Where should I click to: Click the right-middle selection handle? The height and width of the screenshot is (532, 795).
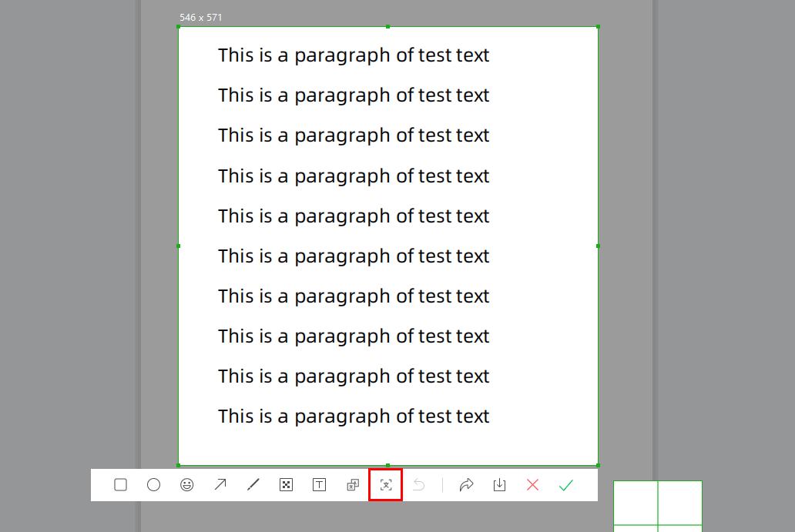(x=598, y=246)
